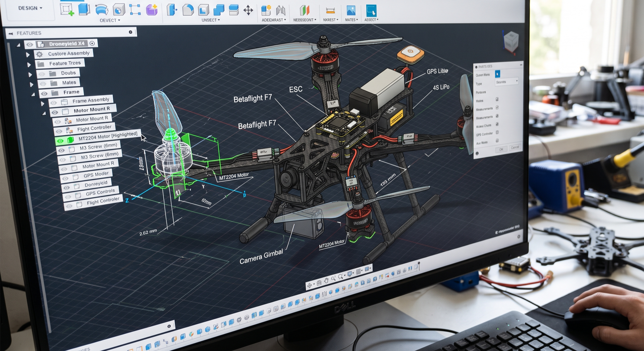Toggle visibility eye for Frame folder
This screenshot has width=644, height=351.
click(x=44, y=93)
